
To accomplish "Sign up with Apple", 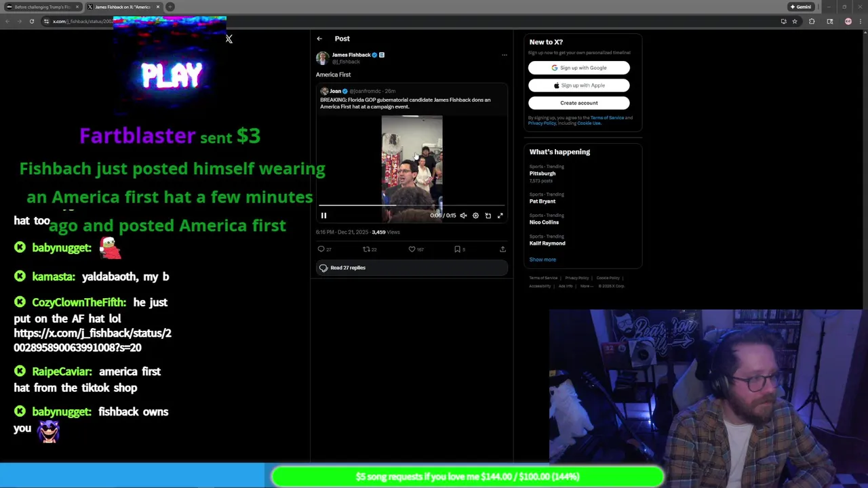I will point(578,85).
